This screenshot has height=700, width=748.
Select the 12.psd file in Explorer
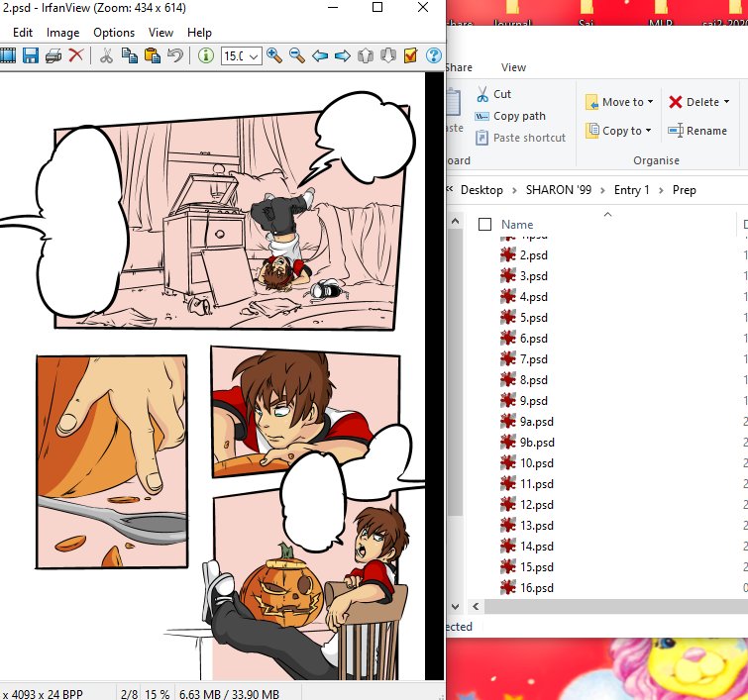click(x=527, y=505)
